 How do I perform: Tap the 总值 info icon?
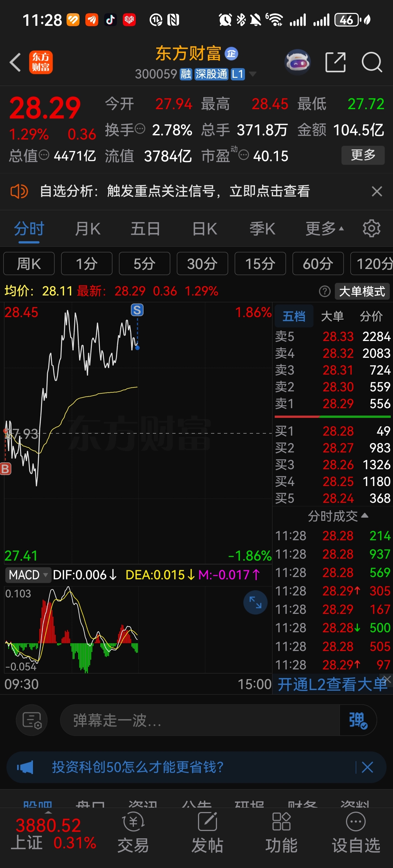44,155
